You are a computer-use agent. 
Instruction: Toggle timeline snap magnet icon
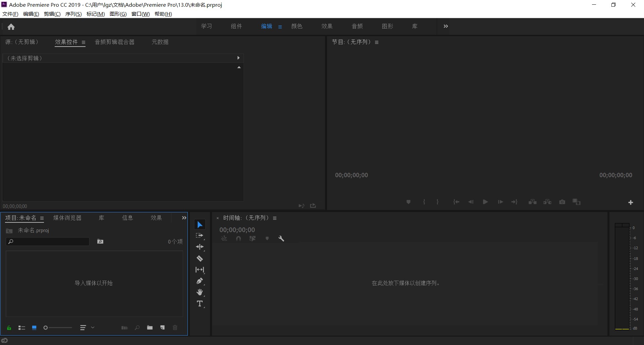pos(238,238)
